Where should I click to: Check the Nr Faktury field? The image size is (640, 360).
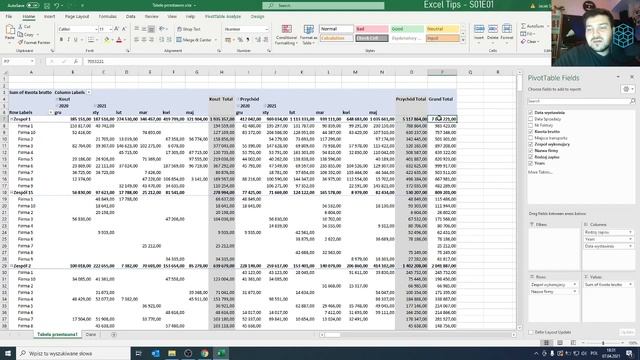coord(531,125)
